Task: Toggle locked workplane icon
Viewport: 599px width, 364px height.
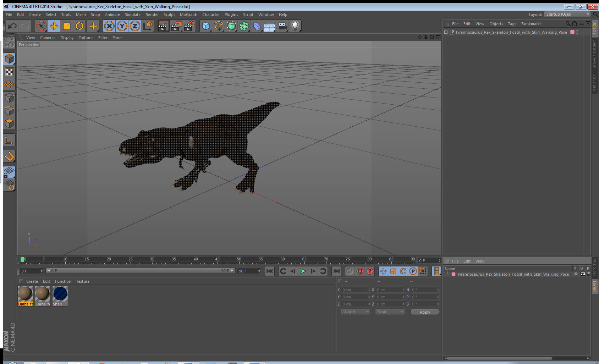Action: (10, 172)
